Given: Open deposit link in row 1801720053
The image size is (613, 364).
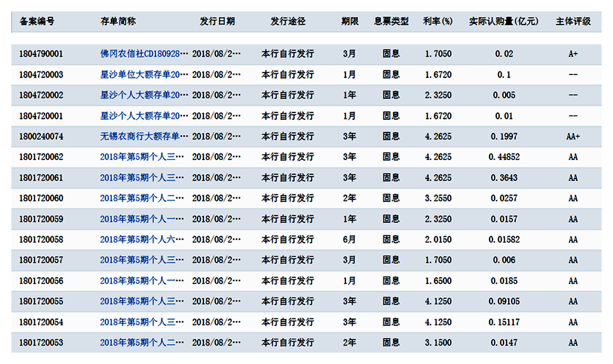Looking at the screenshot, I should coord(142,343).
